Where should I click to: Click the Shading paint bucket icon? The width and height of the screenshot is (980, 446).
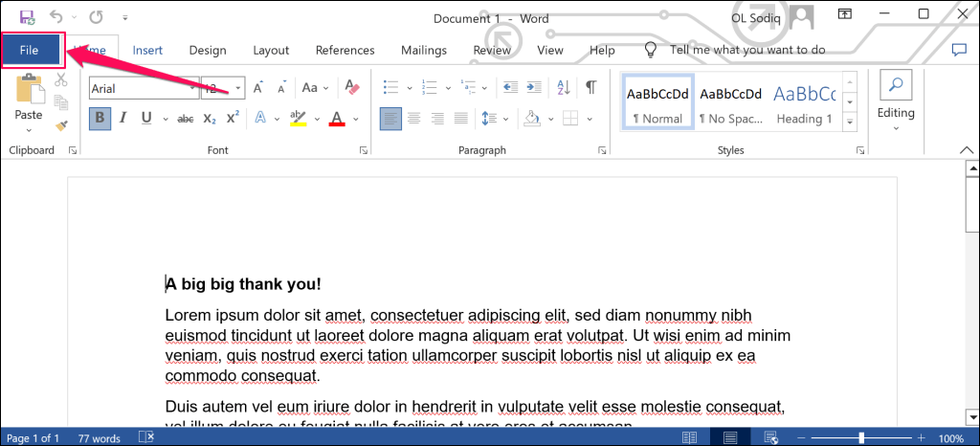[x=531, y=118]
